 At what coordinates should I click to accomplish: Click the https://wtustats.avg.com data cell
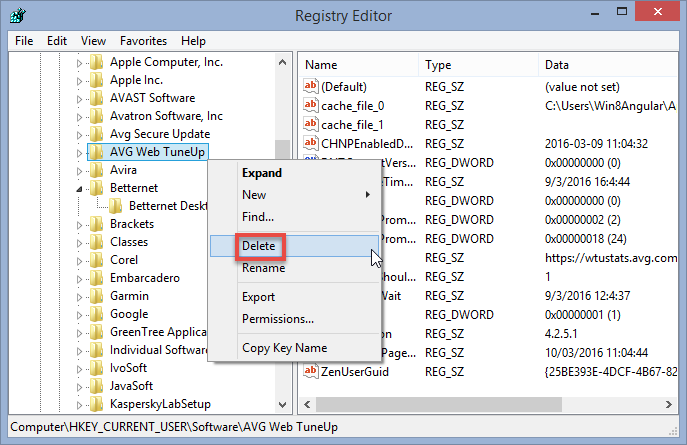point(611,258)
